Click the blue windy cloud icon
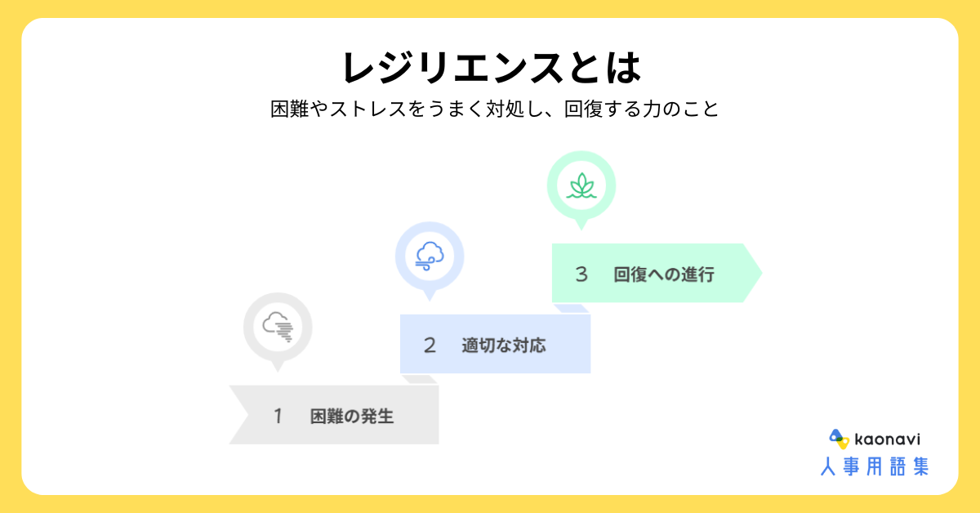The width and height of the screenshot is (980, 513). pos(430,256)
